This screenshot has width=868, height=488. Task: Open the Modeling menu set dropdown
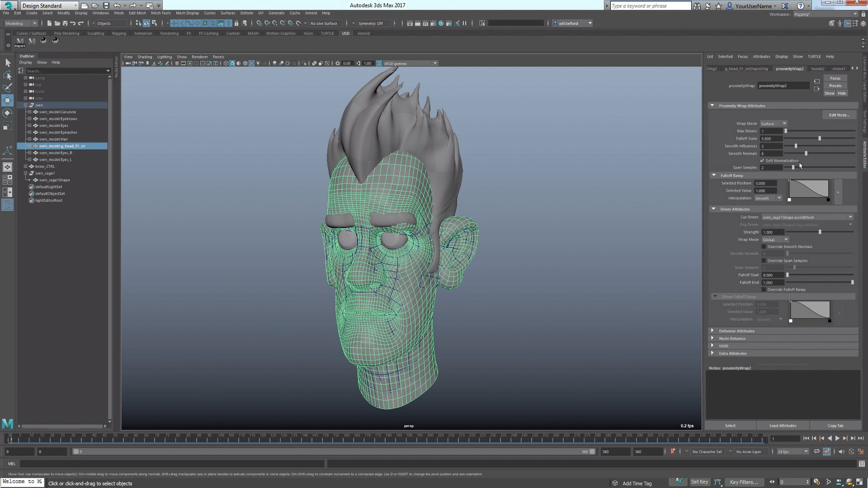coord(21,23)
